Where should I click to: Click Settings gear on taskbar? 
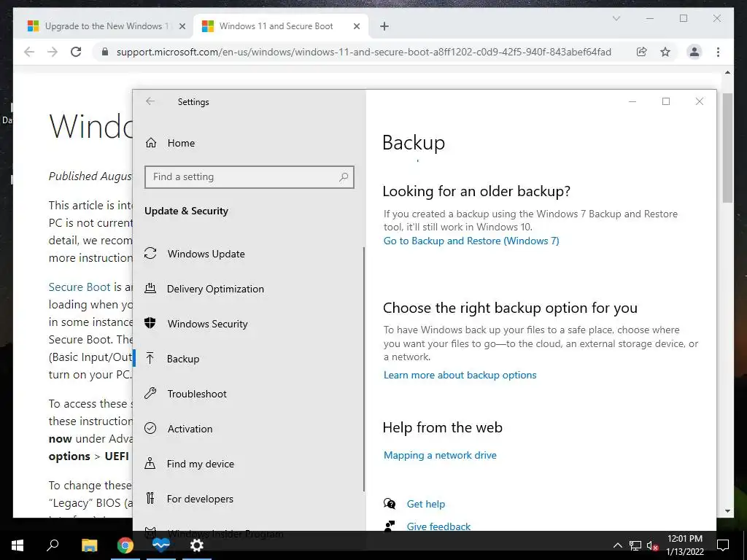[x=197, y=545]
